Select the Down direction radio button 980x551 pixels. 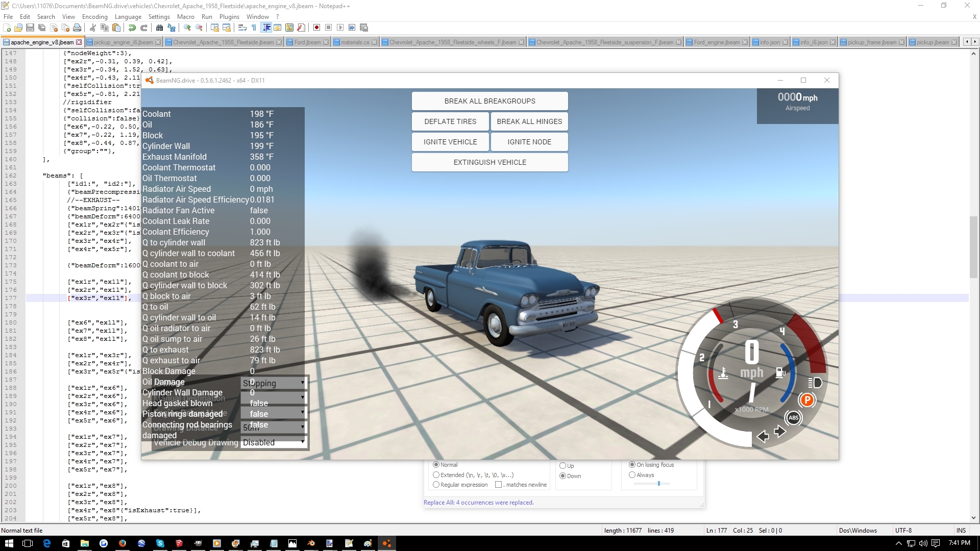[x=562, y=476]
